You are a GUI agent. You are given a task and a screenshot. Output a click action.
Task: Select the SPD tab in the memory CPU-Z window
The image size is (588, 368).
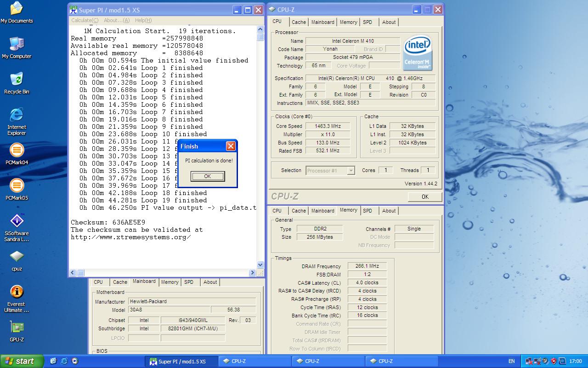click(x=367, y=211)
